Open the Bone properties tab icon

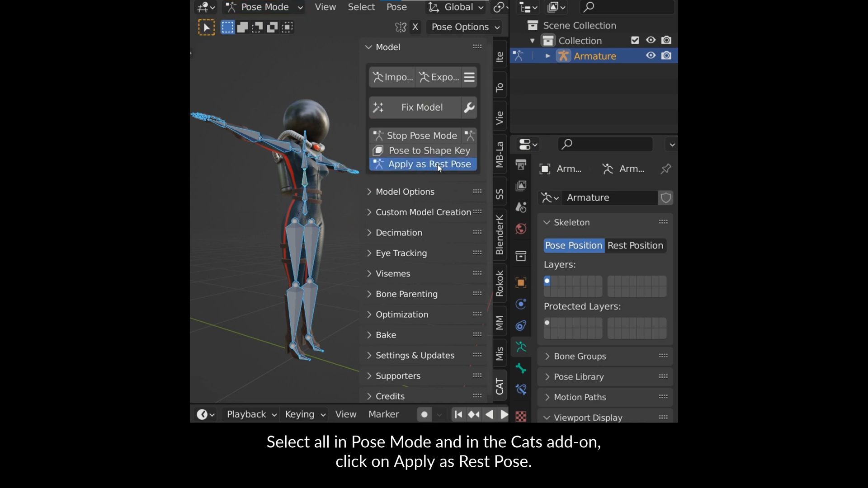(521, 368)
